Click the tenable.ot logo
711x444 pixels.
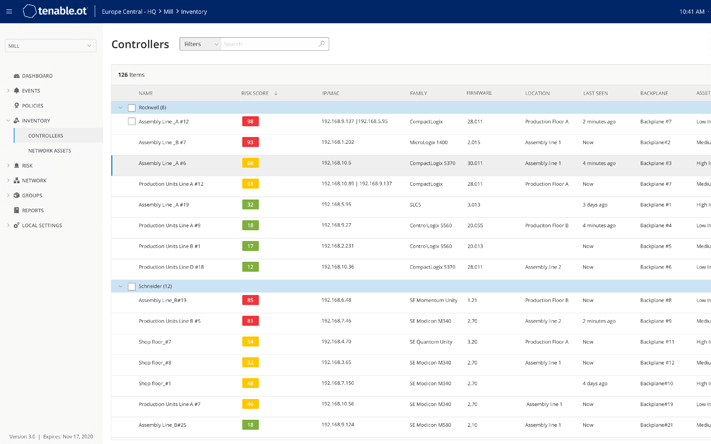click(55, 11)
